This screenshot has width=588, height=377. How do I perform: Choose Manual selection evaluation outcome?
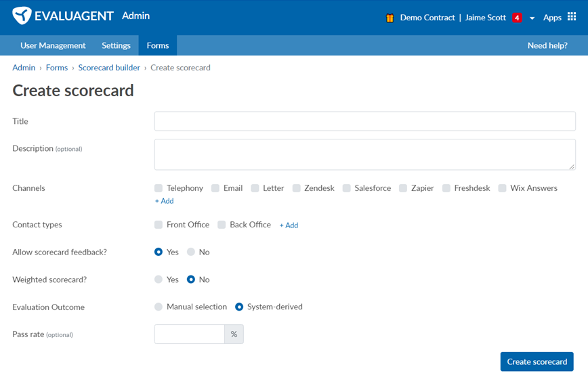(159, 307)
